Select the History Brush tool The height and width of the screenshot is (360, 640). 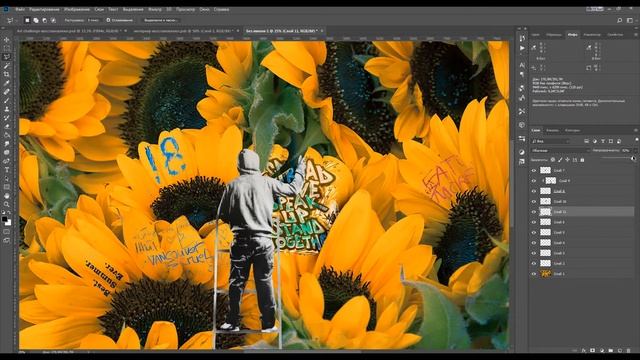coord(7,118)
